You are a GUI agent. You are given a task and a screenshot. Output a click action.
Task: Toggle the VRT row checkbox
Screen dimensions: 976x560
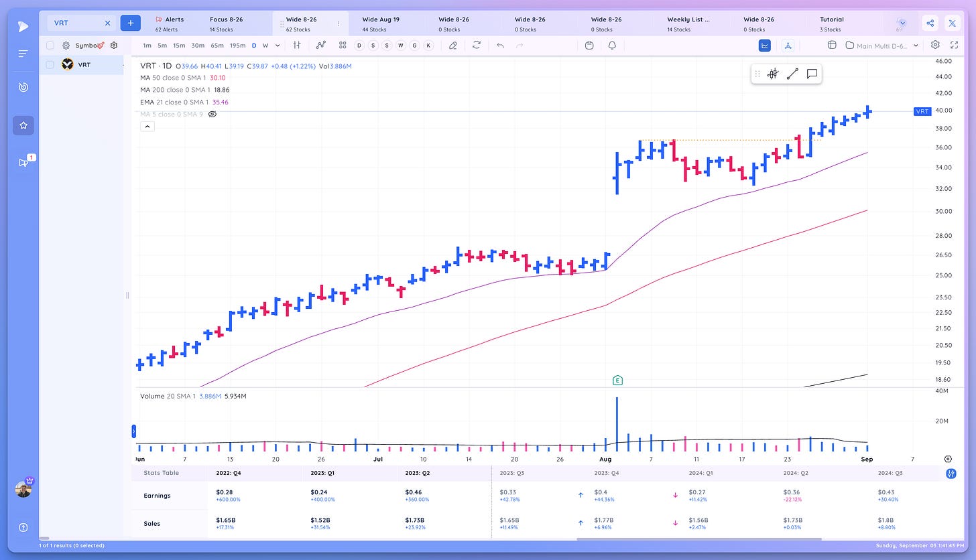pyautogui.click(x=50, y=65)
